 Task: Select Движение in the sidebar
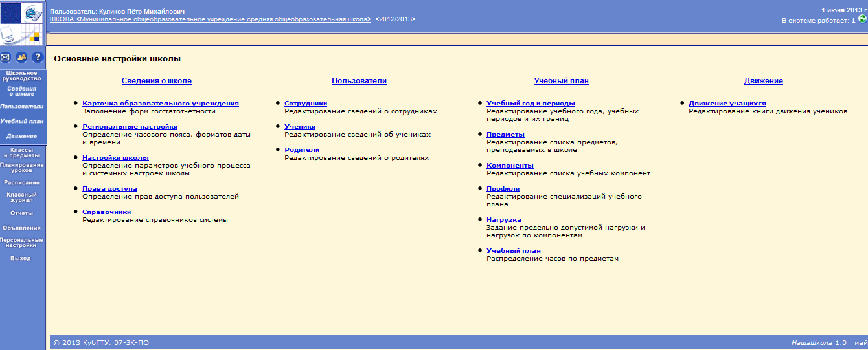click(22, 136)
